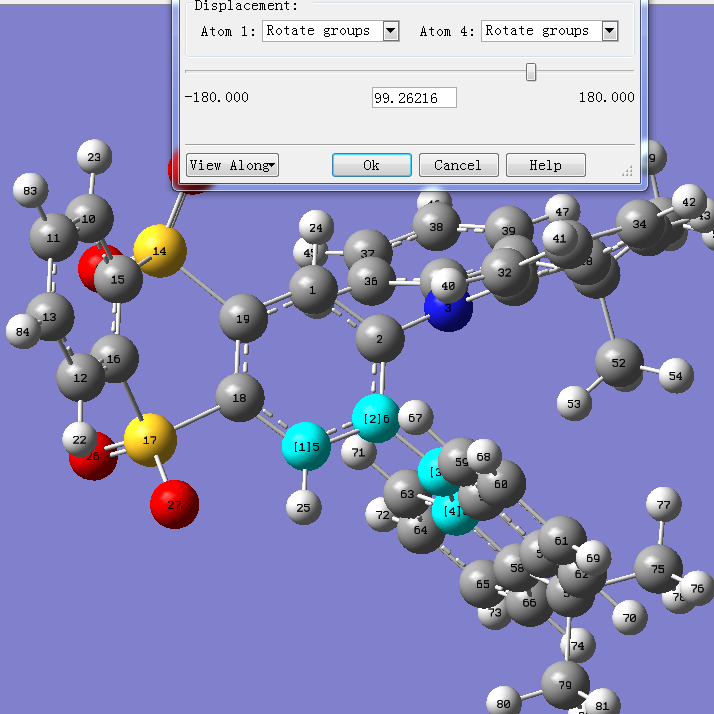
Task: Select carbon atom 34
Action: click(x=640, y=224)
